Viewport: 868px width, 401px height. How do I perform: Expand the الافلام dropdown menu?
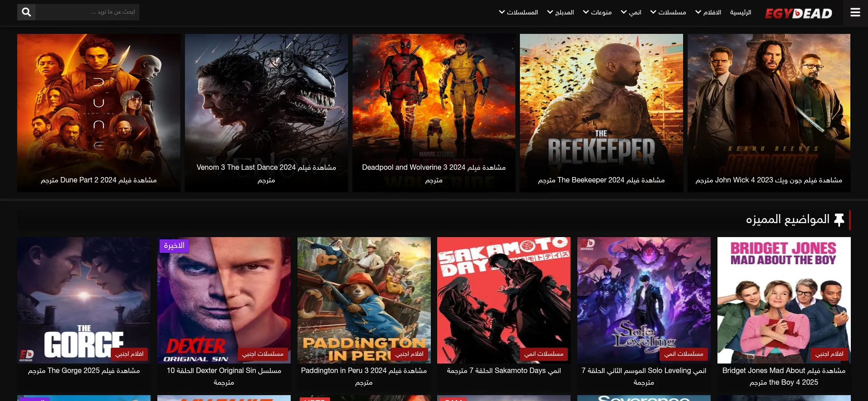[708, 12]
